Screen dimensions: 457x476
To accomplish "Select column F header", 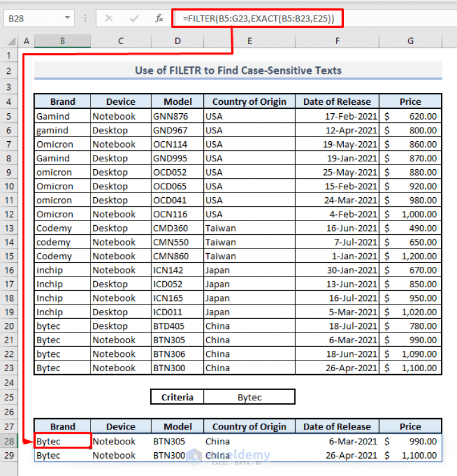I will pyautogui.click(x=337, y=41).
